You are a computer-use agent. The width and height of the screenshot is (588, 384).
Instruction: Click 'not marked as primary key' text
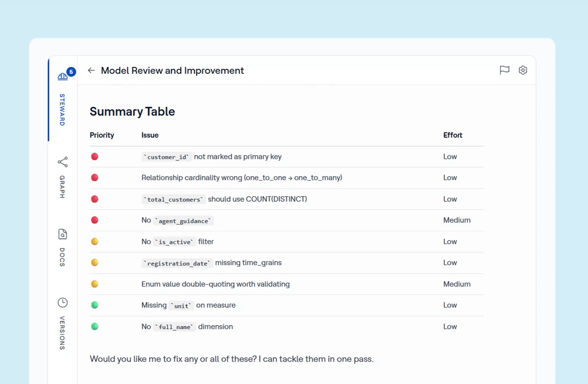point(238,157)
